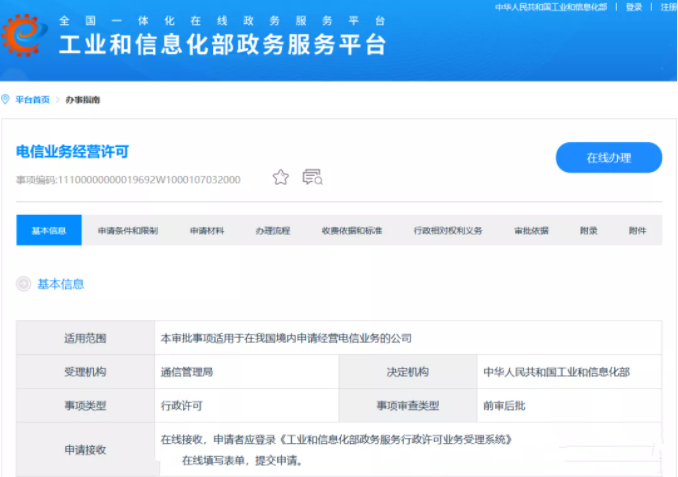Switch to the 申请条件和限制 tab
The height and width of the screenshot is (477, 678).
(128, 230)
